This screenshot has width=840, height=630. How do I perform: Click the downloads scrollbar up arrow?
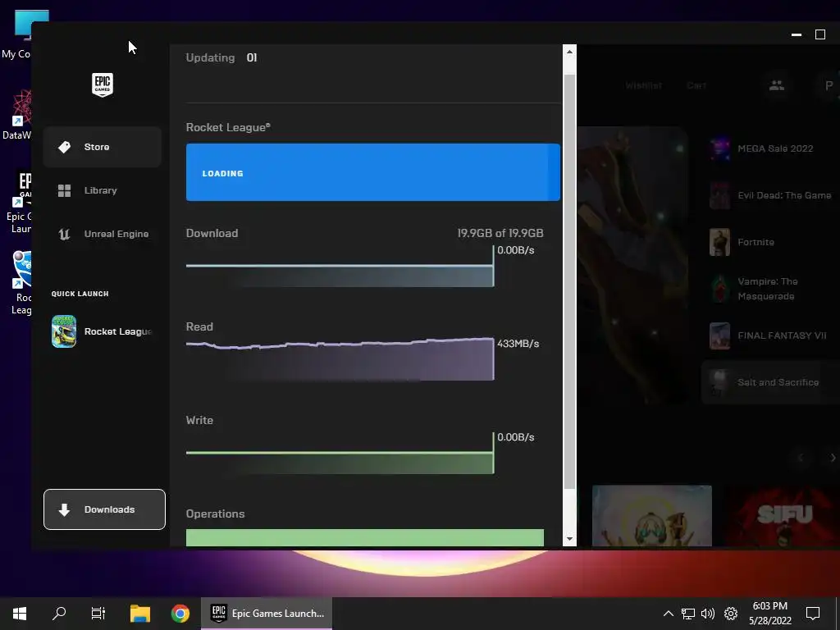pyautogui.click(x=569, y=52)
